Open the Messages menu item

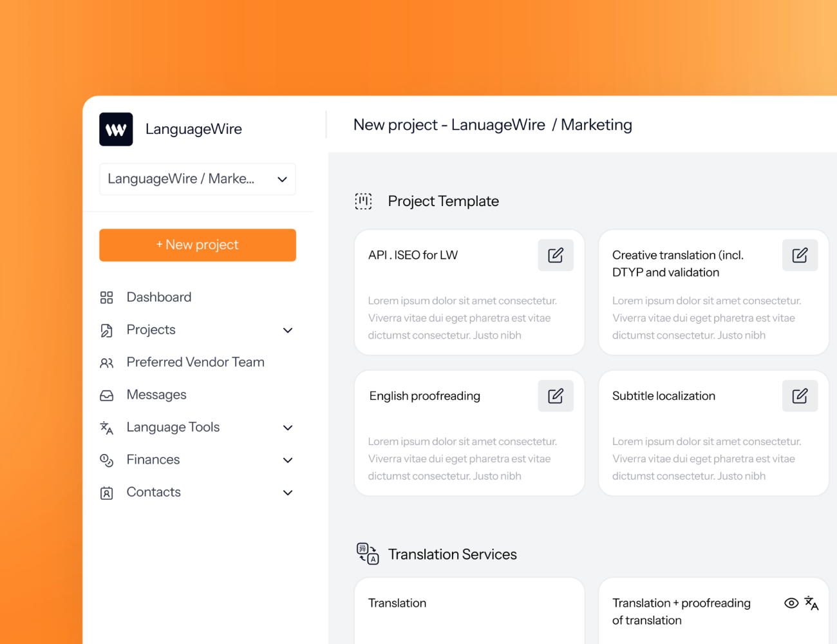[x=156, y=394]
